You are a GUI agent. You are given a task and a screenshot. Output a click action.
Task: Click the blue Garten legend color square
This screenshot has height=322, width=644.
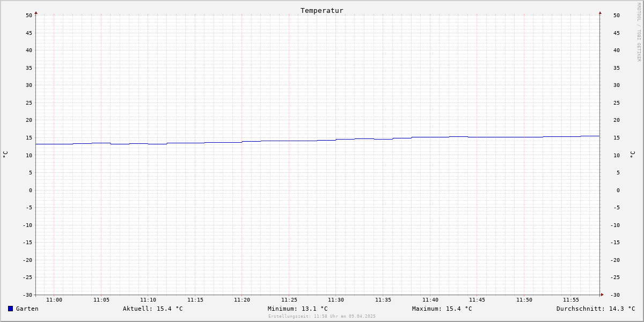pos(10,309)
